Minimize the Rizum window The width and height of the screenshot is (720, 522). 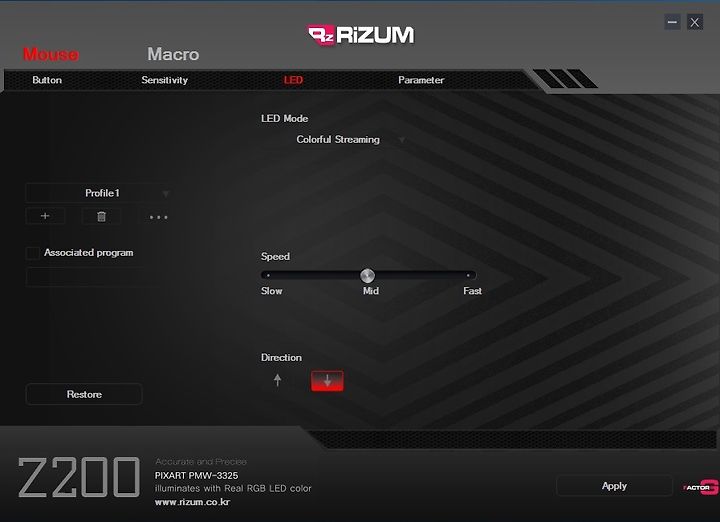(x=672, y=22)
